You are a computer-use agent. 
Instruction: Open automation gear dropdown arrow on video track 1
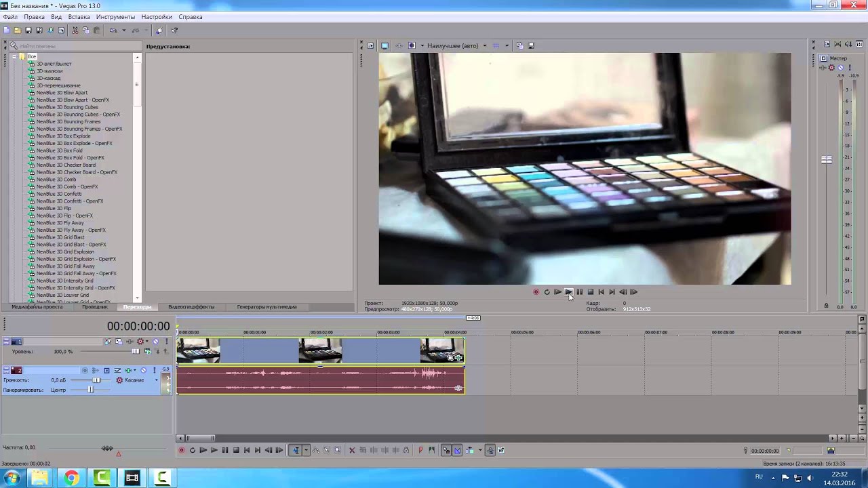point(147,342)
